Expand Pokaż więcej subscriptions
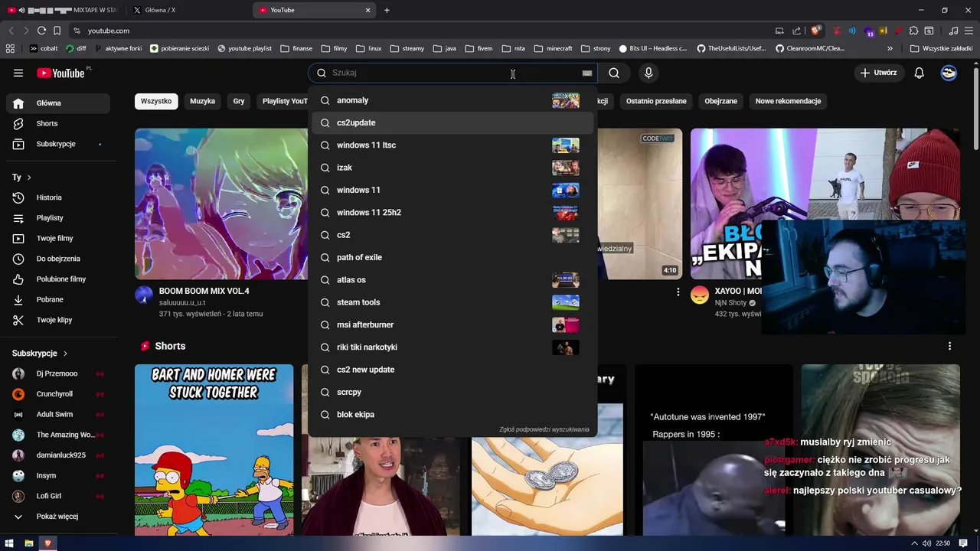The width and height of the screenshot is (980, 551). (58, 517)
